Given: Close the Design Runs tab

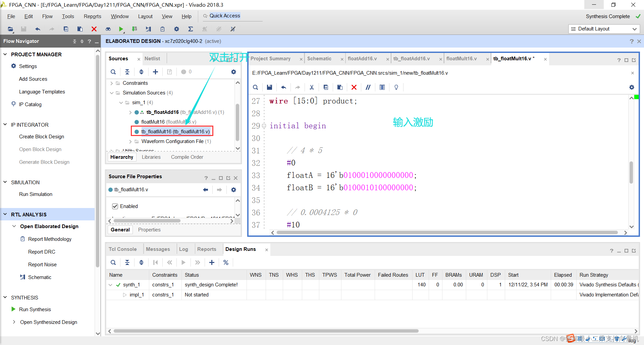Looking at the screenshot, I should tap(267, 250).
